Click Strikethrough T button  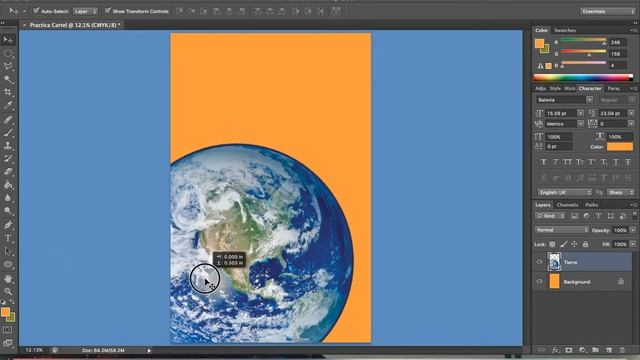click(628, 162)
